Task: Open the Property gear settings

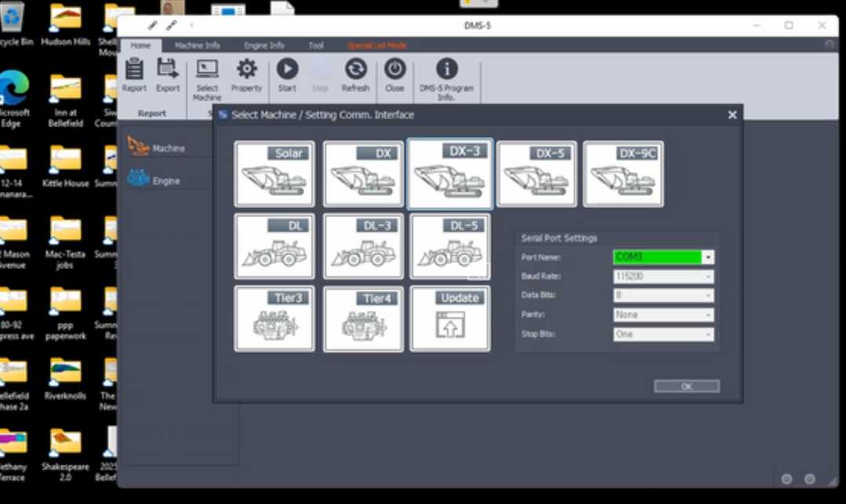Action: 246,76
